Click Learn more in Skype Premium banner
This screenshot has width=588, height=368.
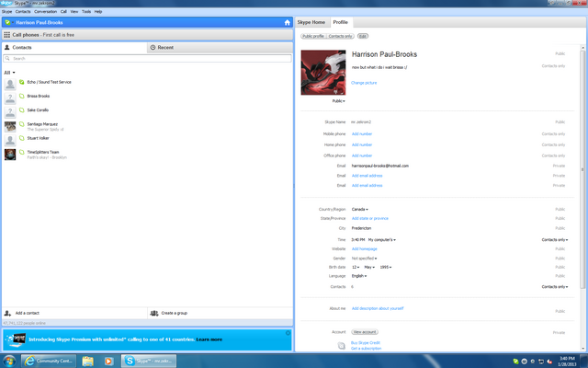209,339
